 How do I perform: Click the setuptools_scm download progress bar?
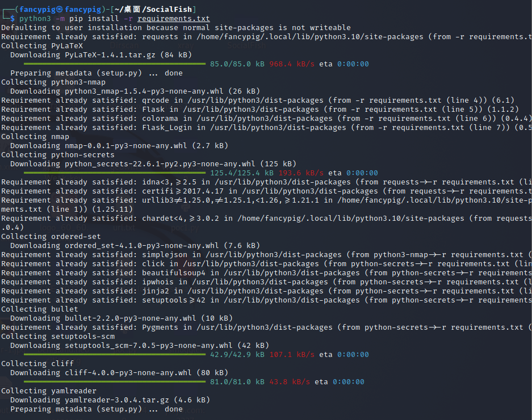tap(107, 354)
